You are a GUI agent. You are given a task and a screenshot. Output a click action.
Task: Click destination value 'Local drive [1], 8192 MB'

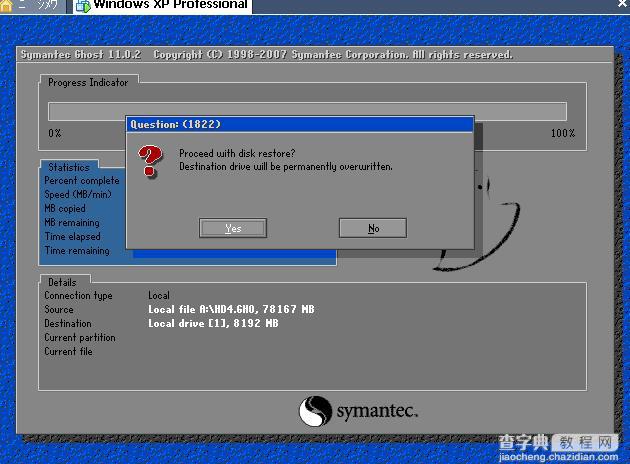click(213, 323)
